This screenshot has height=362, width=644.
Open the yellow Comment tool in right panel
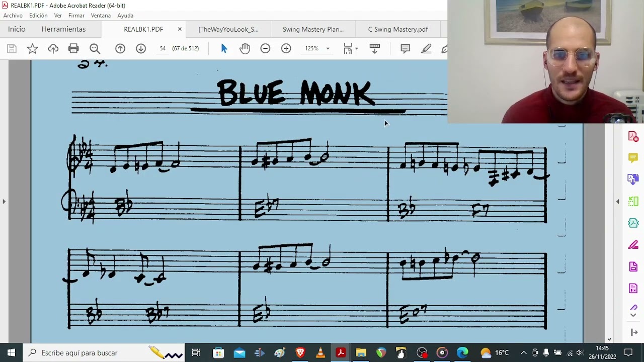[x=633, y=158]
